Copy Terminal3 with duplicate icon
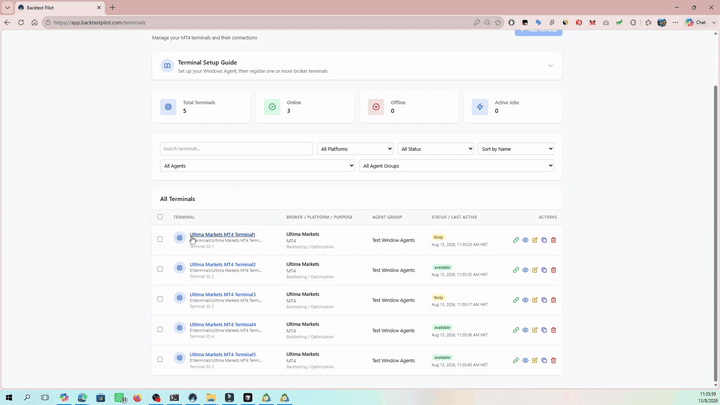 [x=544, y=300]
